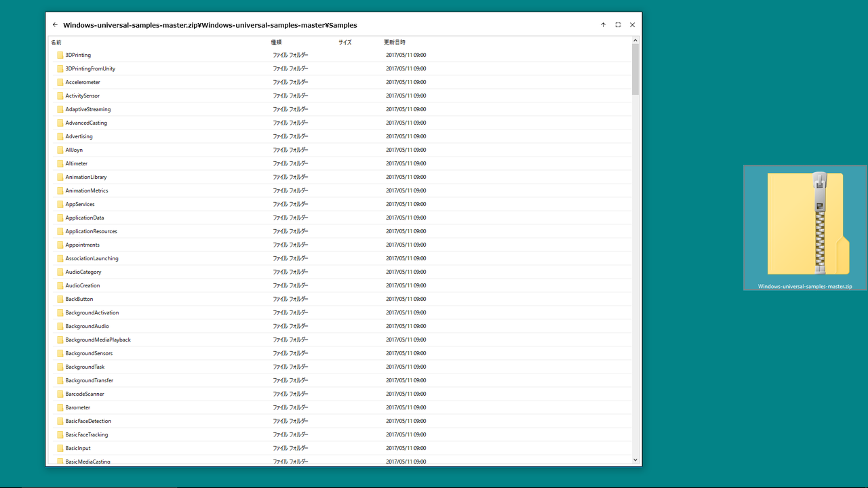Screen dimensions: 868x488
Task: Click the vertical scrollbar thumb
Action: (635, 69)
